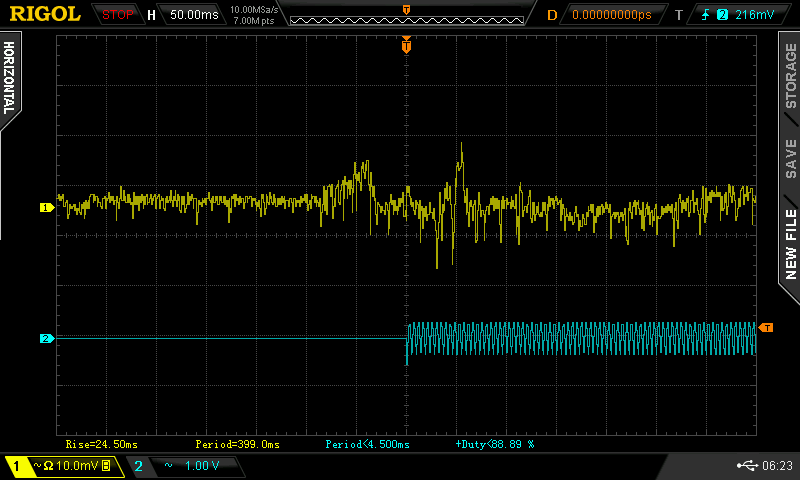Click the yellow Period=399.0ms measurement
The height and width of the screenshot is (480, 800).
(x=237, y=444)
